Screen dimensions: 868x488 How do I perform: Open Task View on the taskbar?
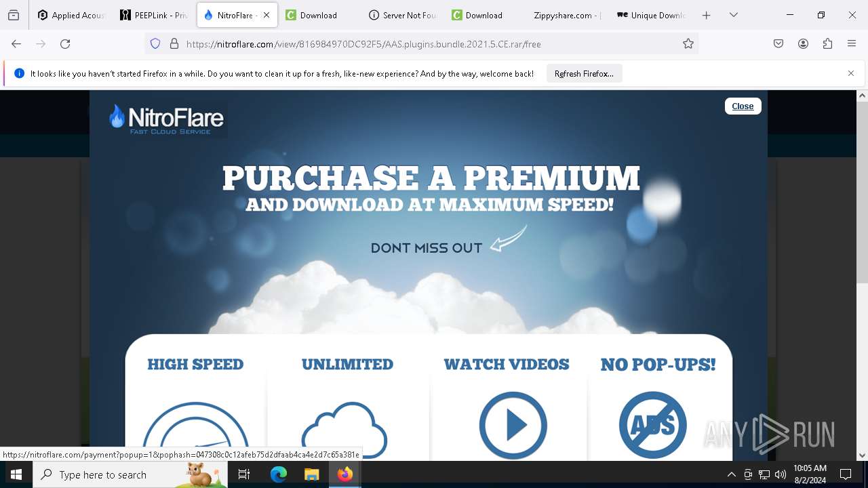tap(245, 474)
